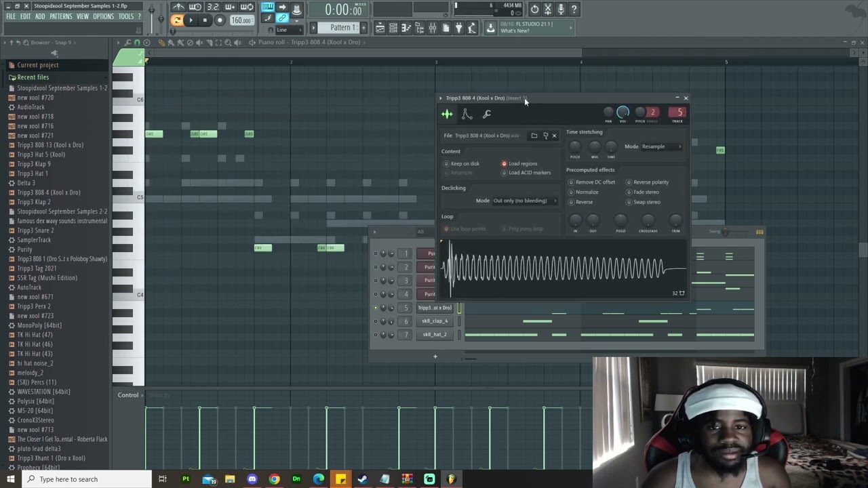The image size is (868, 488).
Task: Toggle Swap stereo effect
Action: pyautogui.click(x=643, y=202)
